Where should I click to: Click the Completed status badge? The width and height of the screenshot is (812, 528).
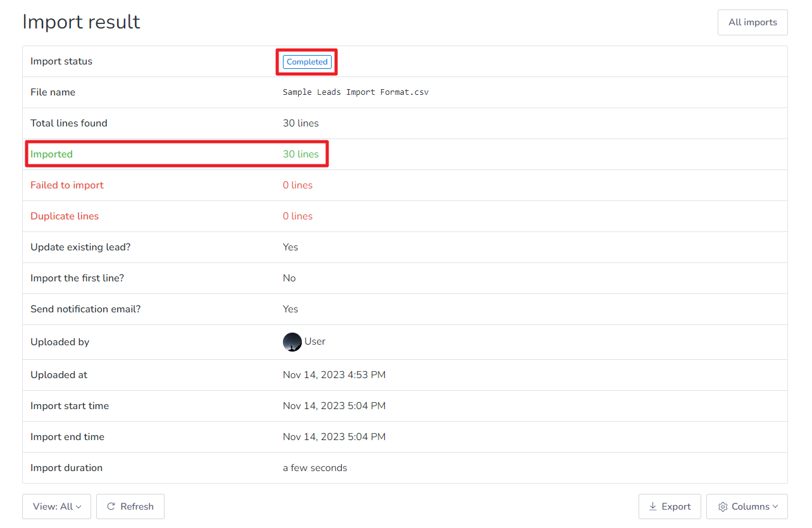(x=307, y=62)
